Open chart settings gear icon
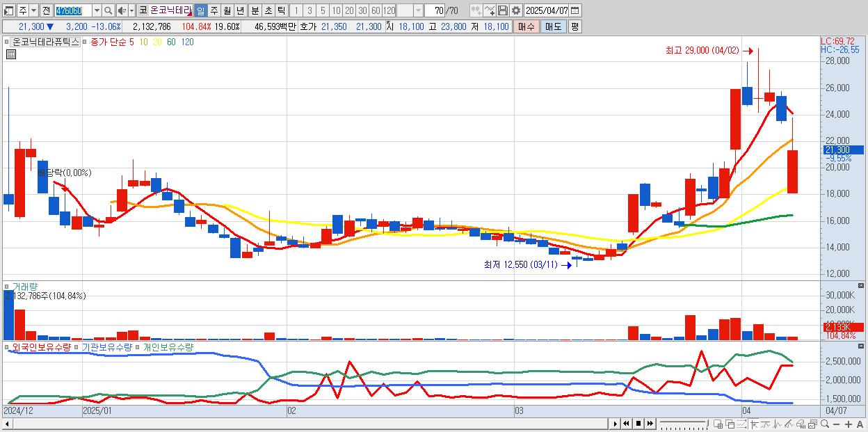Viewport: 868px width, 432px height. (515, 10)
